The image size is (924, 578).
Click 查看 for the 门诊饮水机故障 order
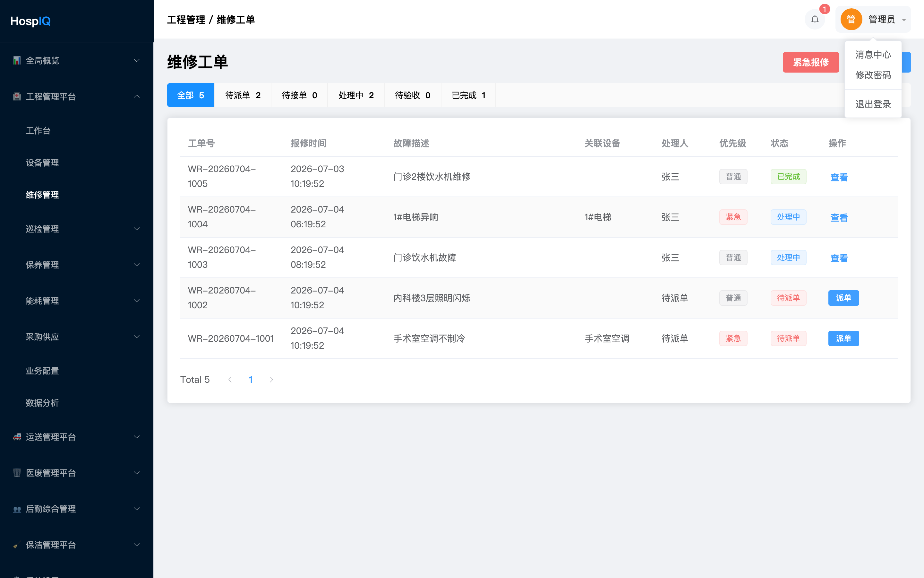[839, 258]
